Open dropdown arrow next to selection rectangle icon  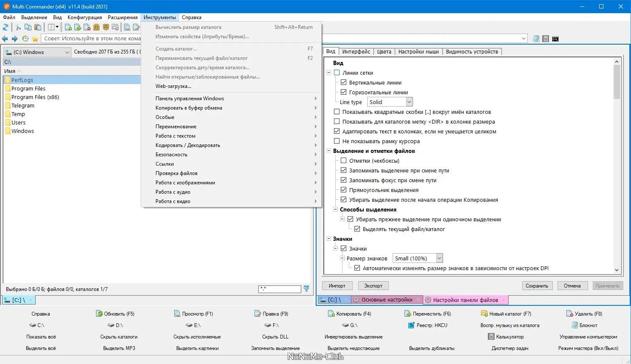(x=57, y=27)
